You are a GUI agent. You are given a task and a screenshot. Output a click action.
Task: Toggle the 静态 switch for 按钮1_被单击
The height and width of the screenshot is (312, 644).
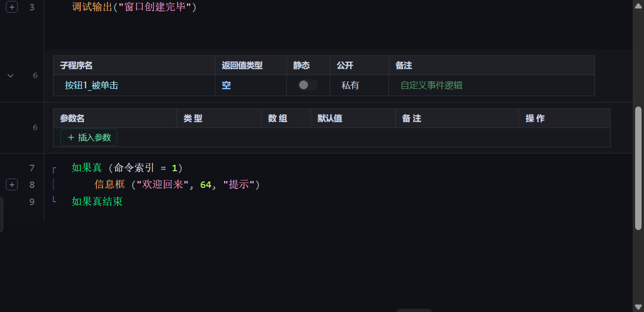[308, 85]
